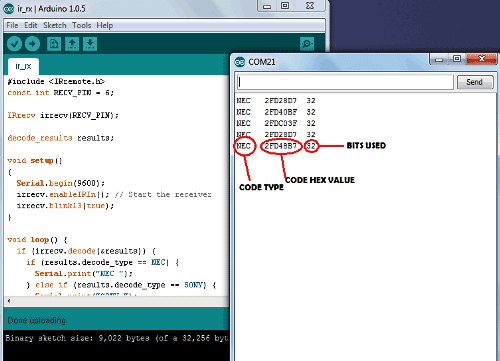Click serial output value 2FDC03F

coord(281,123)
